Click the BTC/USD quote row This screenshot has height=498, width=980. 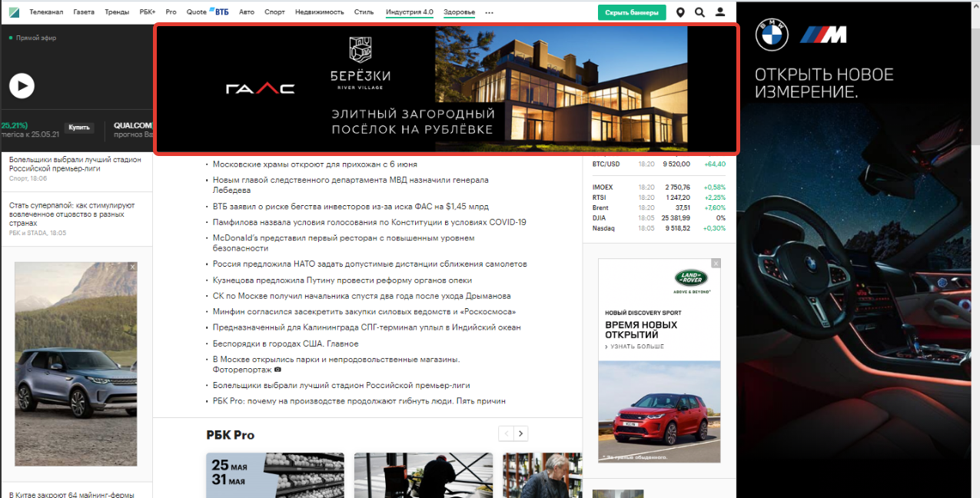[x=659, y=164]
